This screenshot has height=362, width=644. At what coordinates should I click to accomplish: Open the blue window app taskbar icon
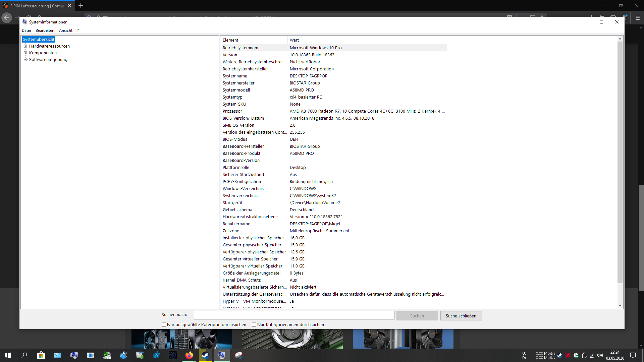[x=91, y=355]
